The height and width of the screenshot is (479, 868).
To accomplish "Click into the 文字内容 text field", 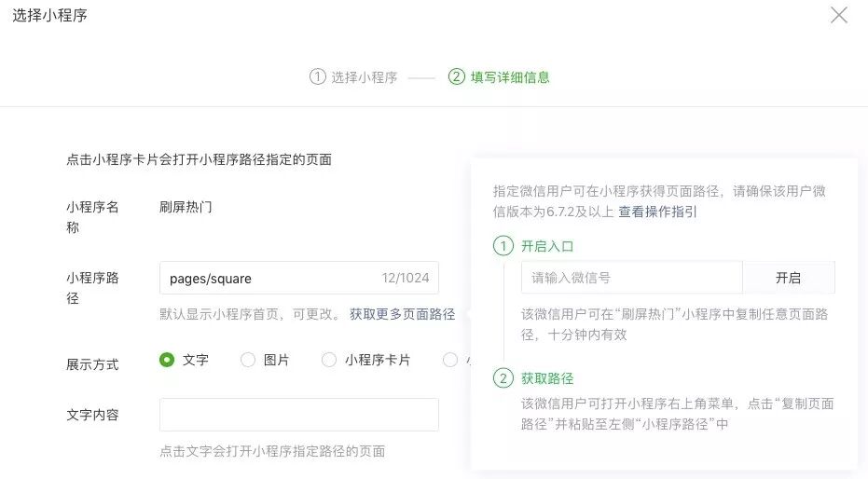I will point(298,415).
